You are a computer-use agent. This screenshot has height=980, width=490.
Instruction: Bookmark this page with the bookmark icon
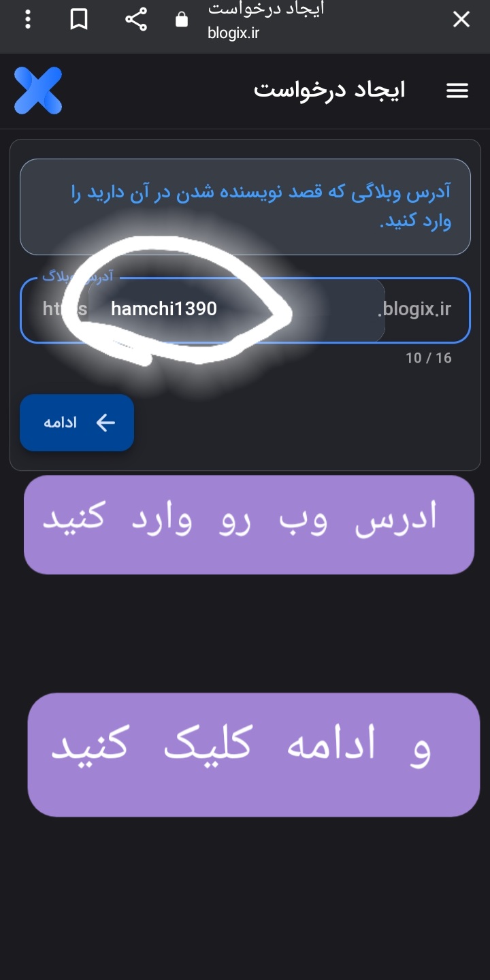pos(79,19)
